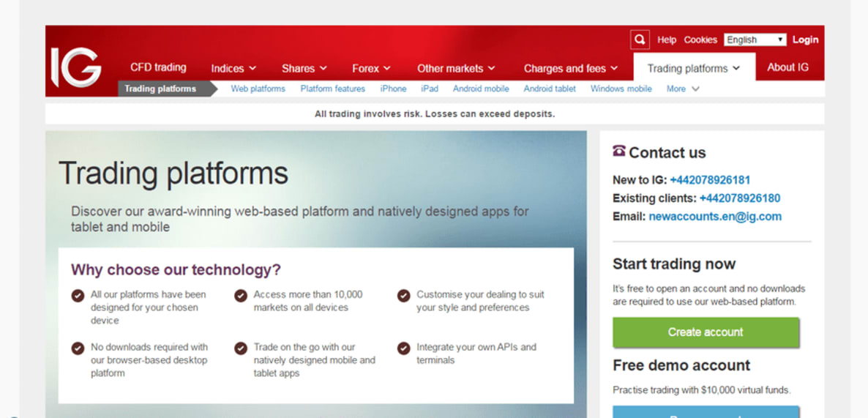
Task: Open Android mobile page
Action: click(481, 89)
